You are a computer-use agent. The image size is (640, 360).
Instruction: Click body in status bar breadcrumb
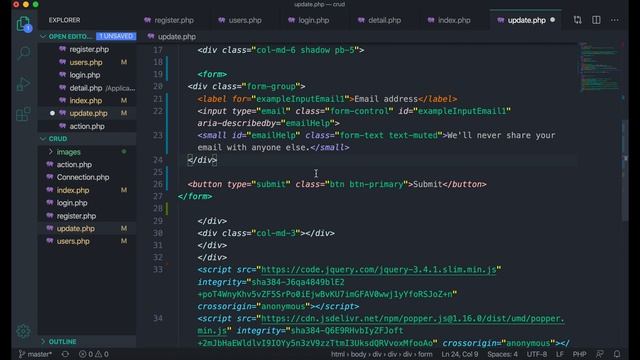[358, 354]
